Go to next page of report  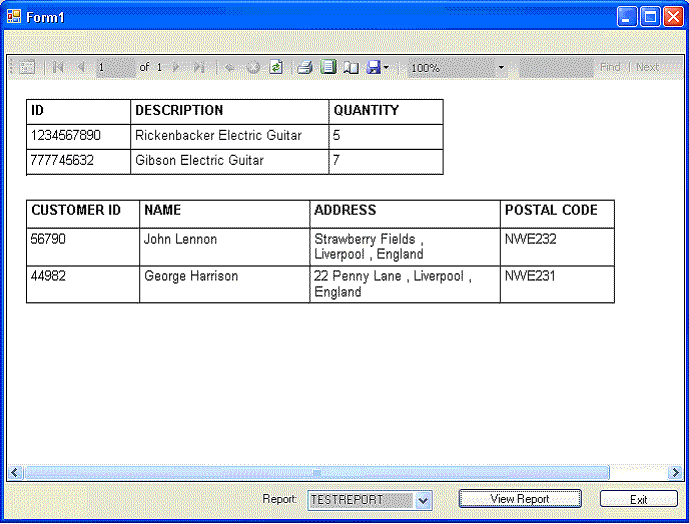pyautogui.click(x=176, y=67)
